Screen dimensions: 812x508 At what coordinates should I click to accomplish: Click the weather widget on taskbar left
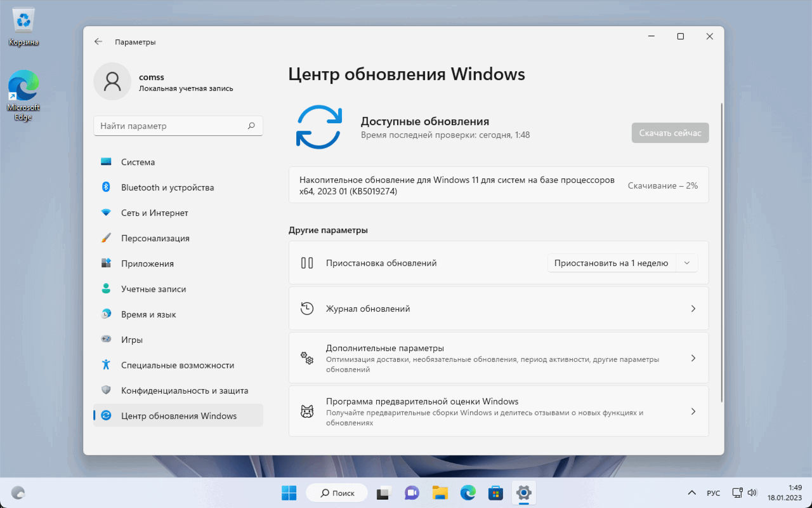tap(18, 493)
